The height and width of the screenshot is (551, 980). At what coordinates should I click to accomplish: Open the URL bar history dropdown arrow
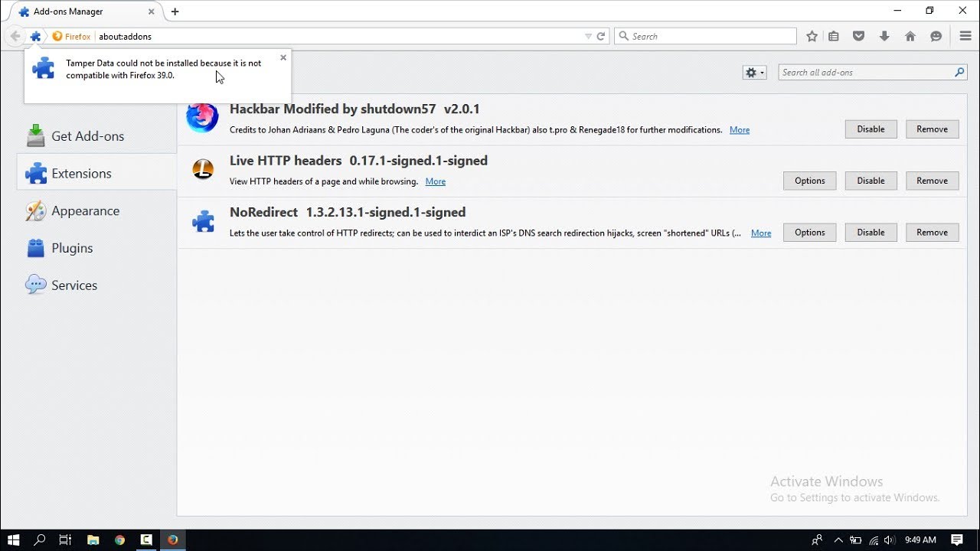(x=588, y=36)
